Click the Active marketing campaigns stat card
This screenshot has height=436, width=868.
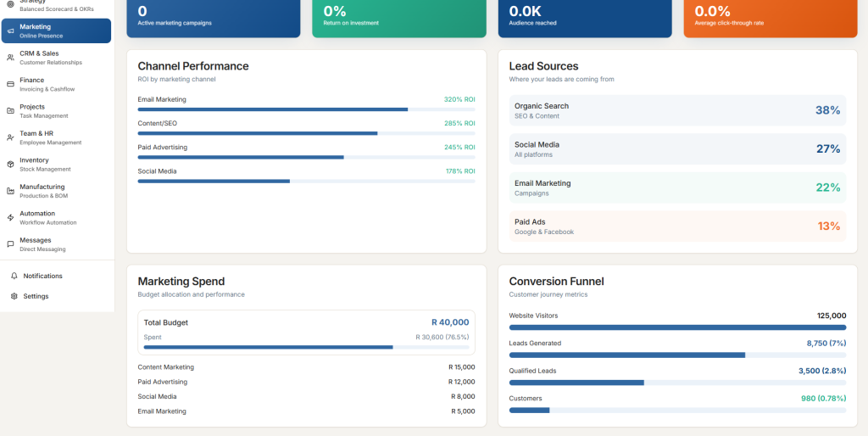(214, 17)
